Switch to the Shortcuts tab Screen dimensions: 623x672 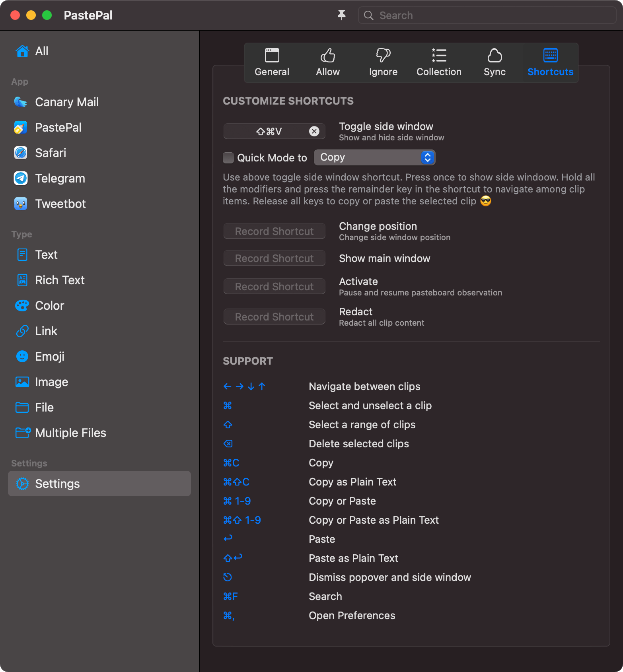tap(551, 63)
